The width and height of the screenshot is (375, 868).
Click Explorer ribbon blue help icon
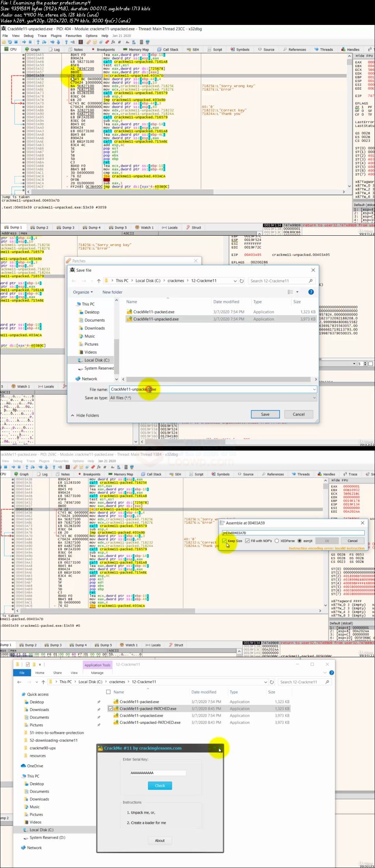point(331,673)
